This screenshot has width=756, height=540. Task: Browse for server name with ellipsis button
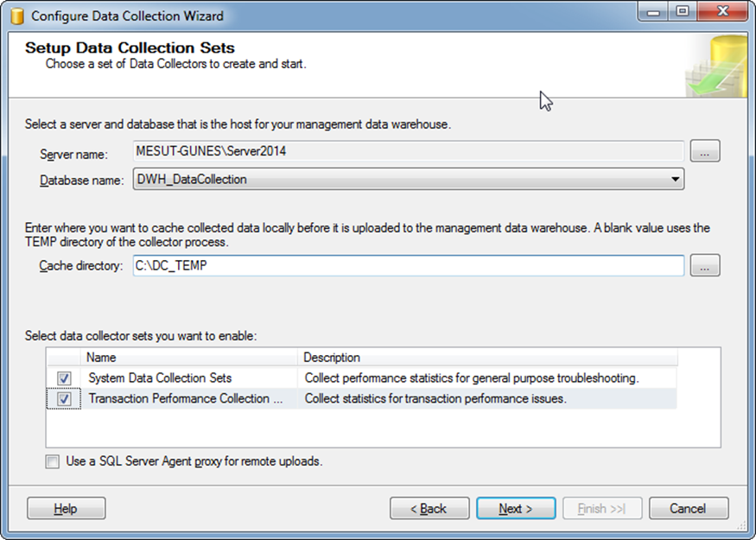click(x=704, y=151)
